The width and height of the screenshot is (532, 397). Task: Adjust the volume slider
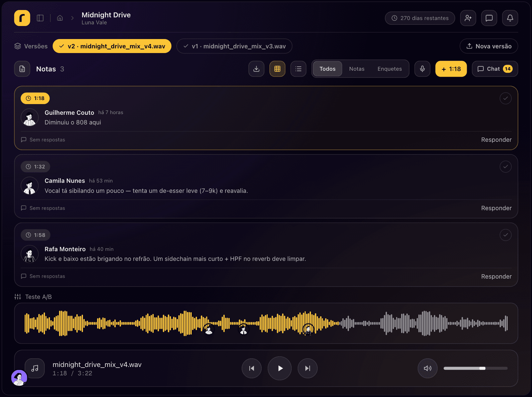click(x=475, y=368)
